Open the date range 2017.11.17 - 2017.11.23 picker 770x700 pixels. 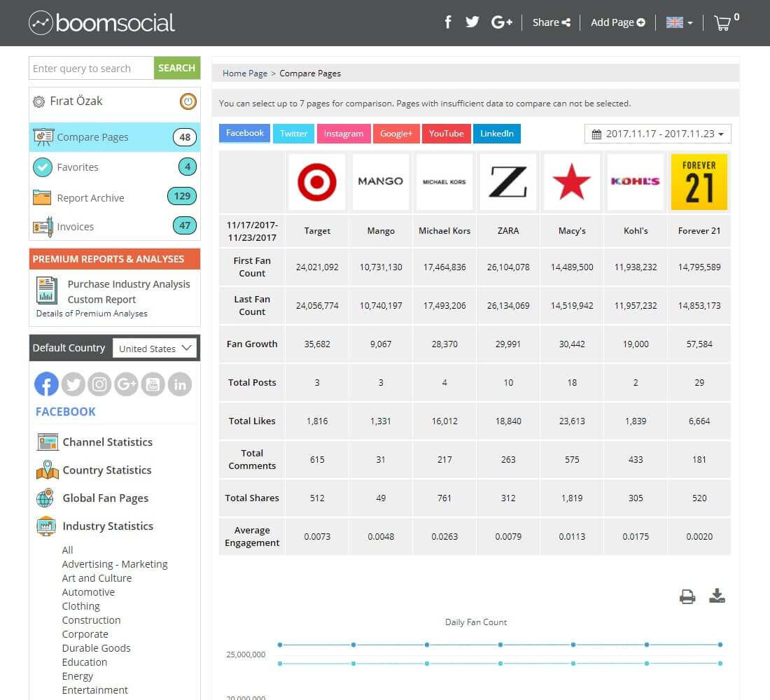[657, 134]
